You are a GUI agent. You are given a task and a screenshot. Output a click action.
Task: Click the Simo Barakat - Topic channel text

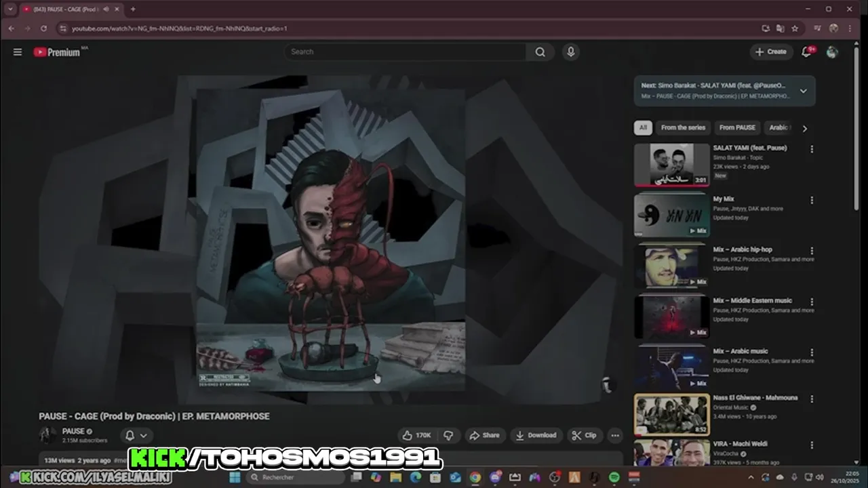tap(738, 158)
